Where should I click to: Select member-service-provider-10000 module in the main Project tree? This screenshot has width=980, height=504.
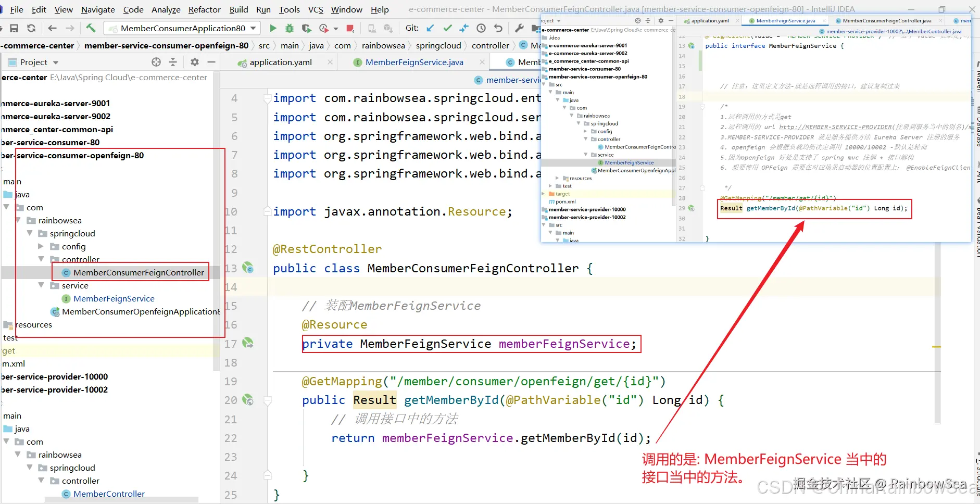click(54, 376)
